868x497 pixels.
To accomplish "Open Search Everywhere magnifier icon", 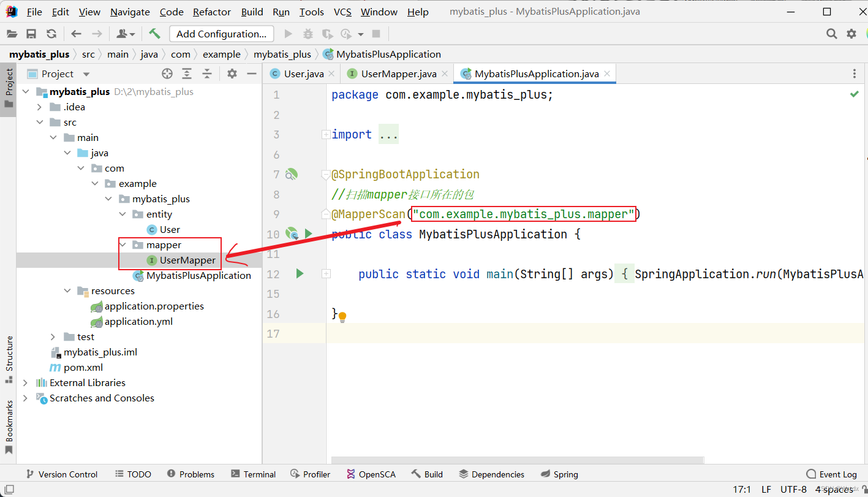I will pos(831,34).
